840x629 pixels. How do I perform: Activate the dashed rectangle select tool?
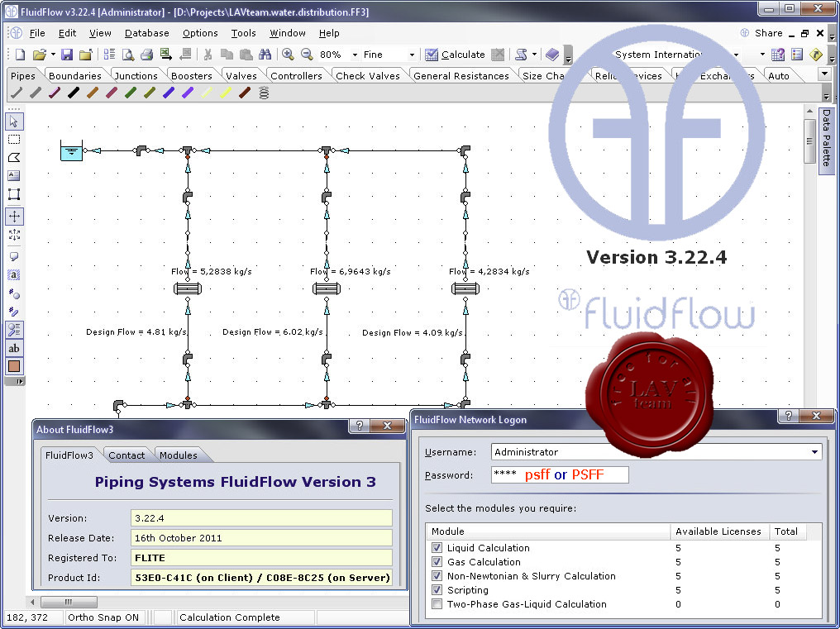(x=14, y=140)
